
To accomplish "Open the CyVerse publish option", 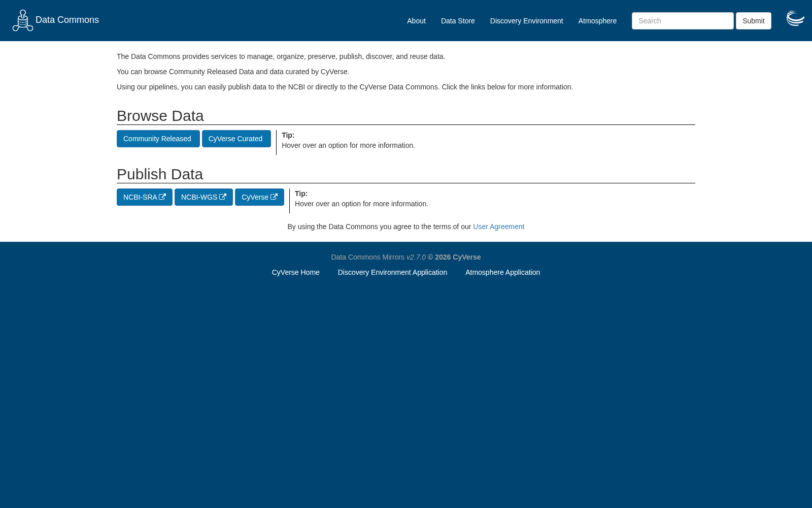I will [259, 197].
